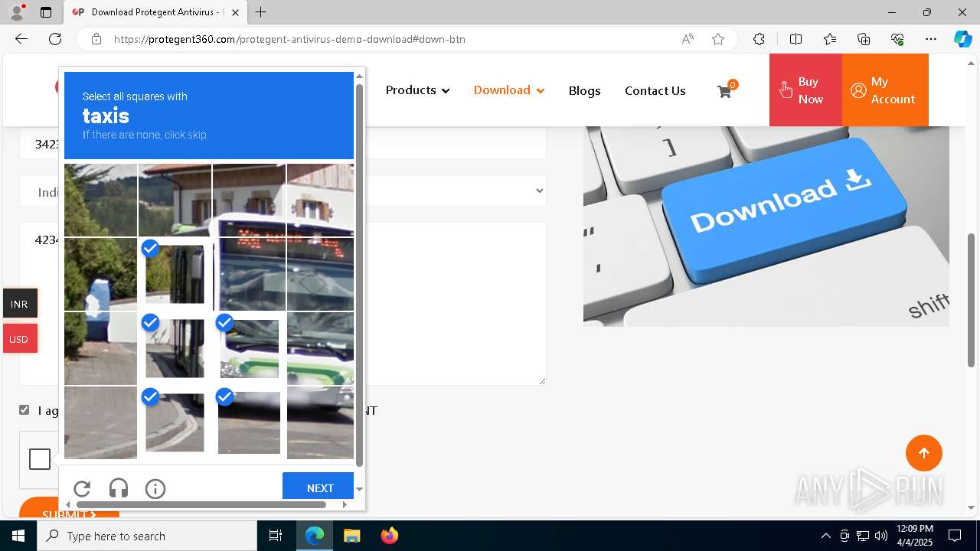Deselect the checked third-row tile showing the bus side
980x551 pixels.
175,348
